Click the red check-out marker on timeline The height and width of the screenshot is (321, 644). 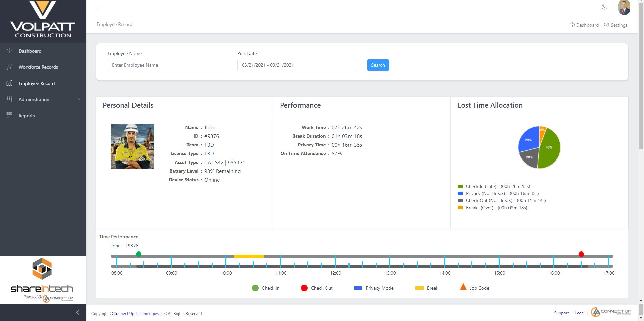581,254
